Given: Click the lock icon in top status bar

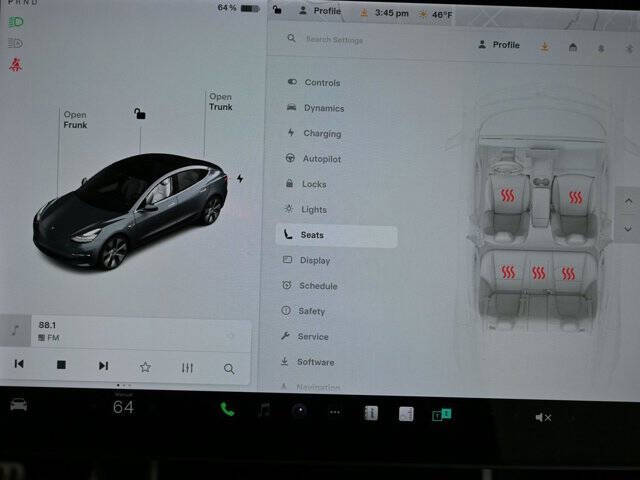Looking at the screenshot, I should 277,10.
